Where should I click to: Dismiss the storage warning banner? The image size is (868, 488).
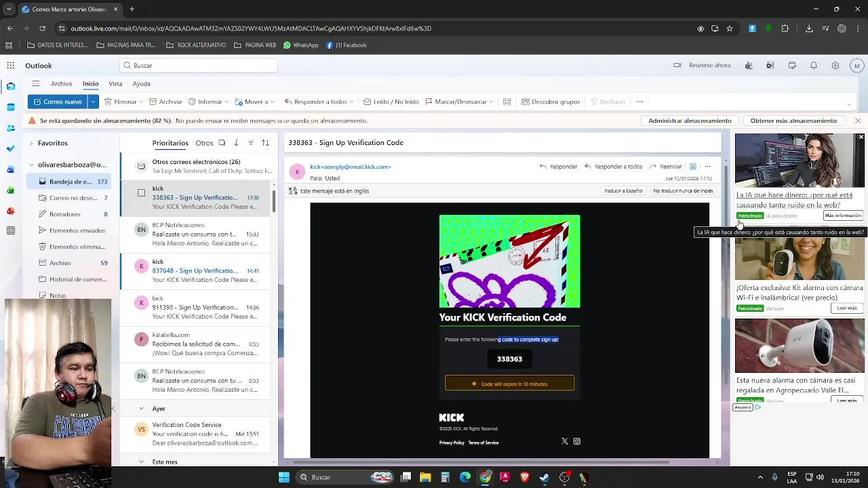(x=858, y=121)
